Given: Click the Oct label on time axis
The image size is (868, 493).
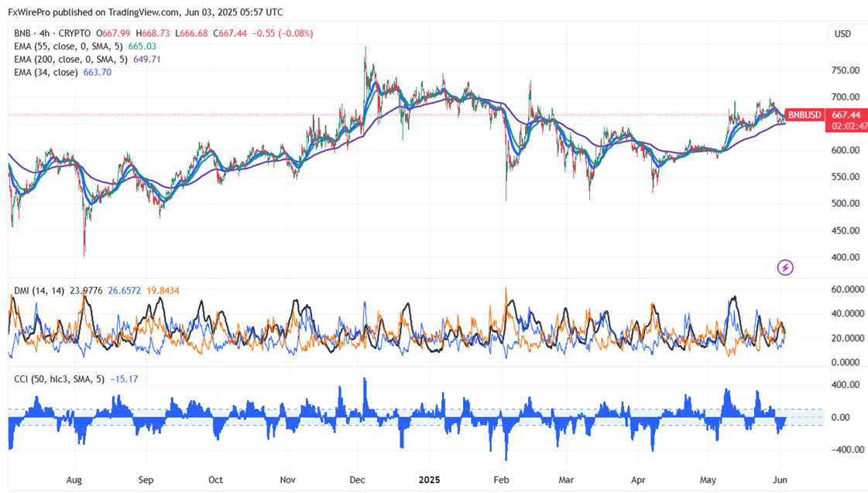Looking at the screenshot, I should [x=215, y=480].
